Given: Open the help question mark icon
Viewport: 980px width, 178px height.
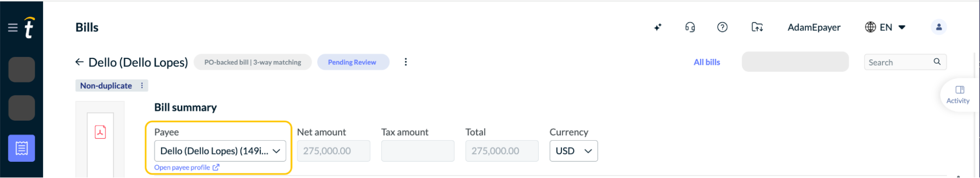Looking at the screenshot, I should [722, 27].
